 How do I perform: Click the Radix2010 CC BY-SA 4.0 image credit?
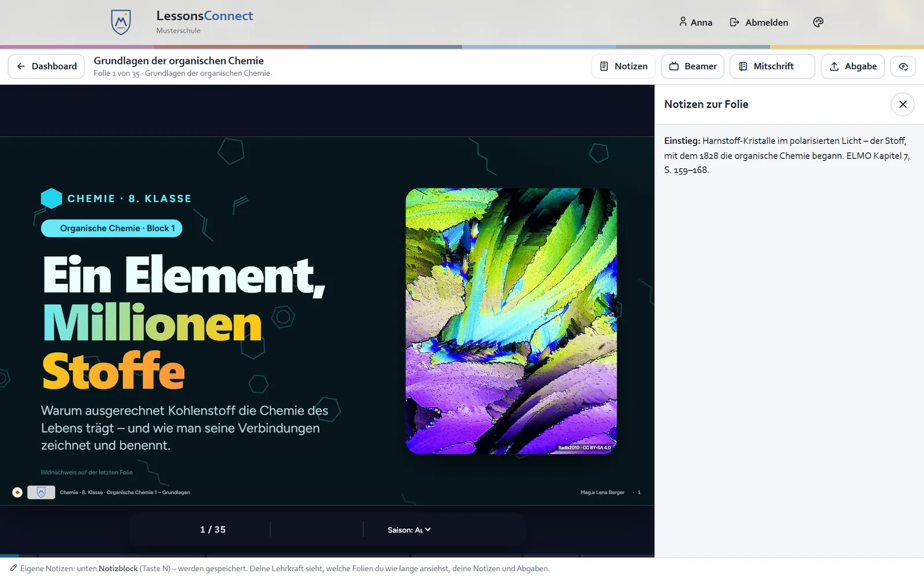(584, 447)
